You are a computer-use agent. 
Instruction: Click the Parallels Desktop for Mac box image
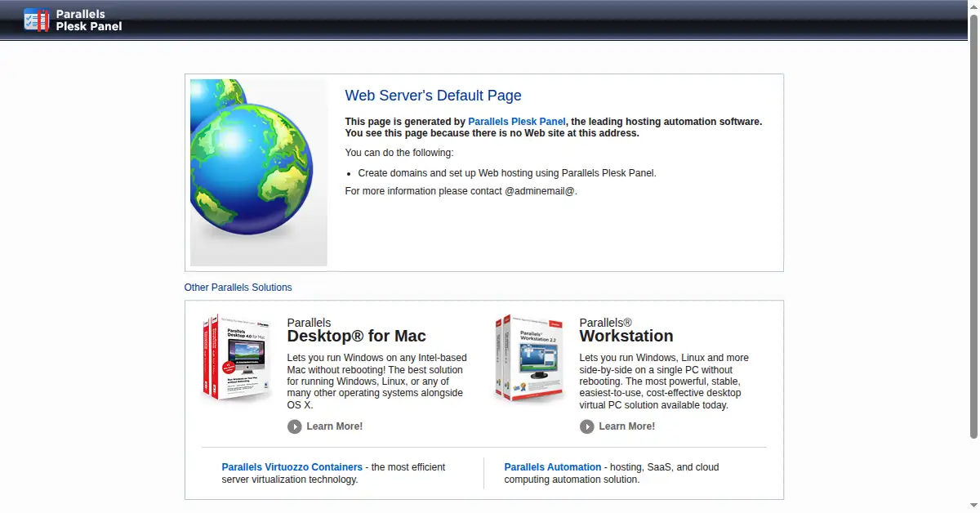click(x=237, y=359)
